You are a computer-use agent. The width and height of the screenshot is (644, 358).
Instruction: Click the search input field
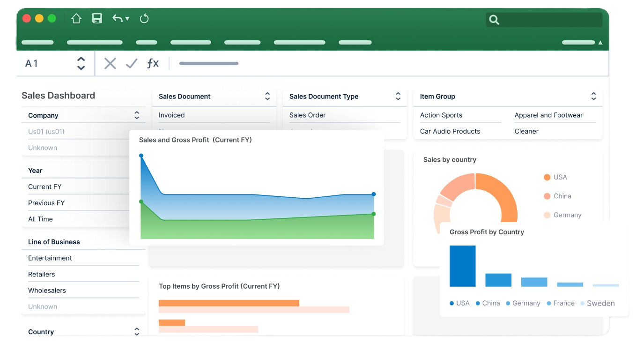click(x=551, y=20)
